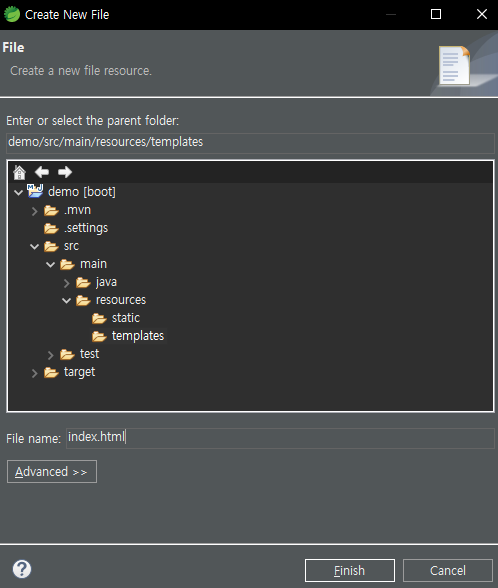The image size is (498, 588).
Task: Click the static folder icon
Action: 99,318
